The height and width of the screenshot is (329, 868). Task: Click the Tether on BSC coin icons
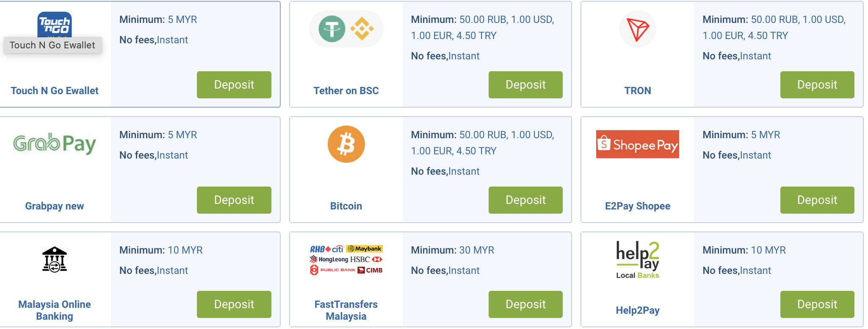pyautogui.click(x=346, y=29)
